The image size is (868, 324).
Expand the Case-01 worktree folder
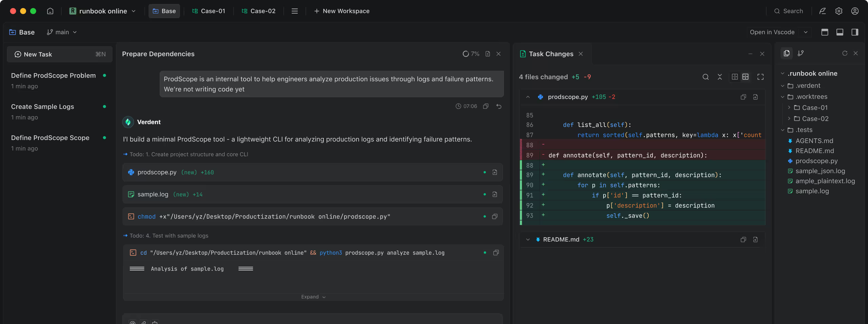coord(789,108)
